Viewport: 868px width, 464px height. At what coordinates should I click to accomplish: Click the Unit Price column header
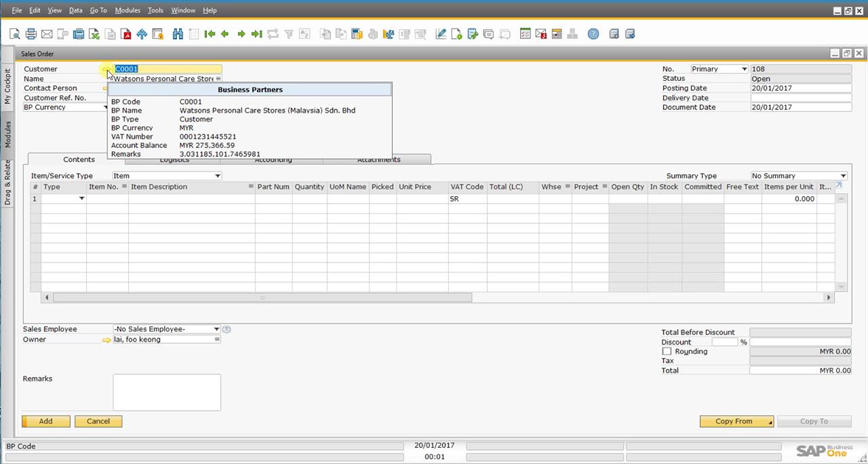pos(422,187)
